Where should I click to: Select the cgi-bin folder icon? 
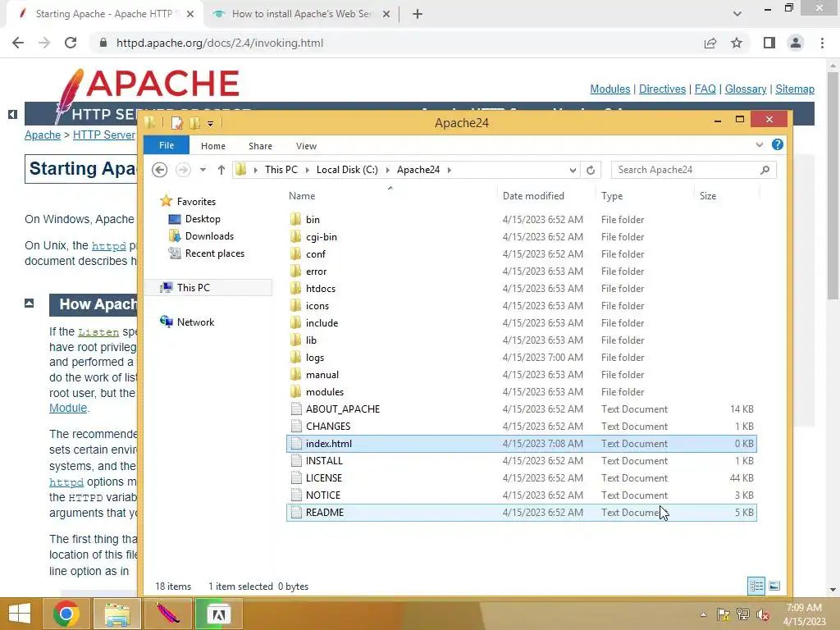pos(295,236)
